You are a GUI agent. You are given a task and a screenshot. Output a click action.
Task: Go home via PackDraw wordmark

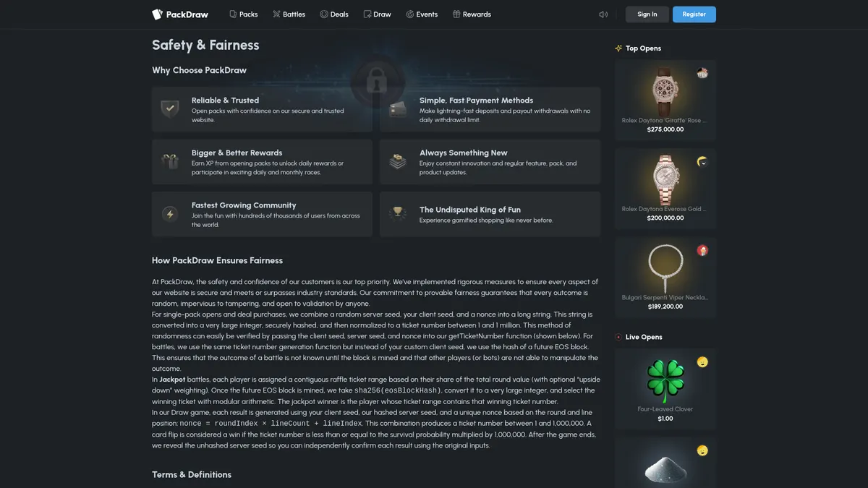click(x=187, y=14)
